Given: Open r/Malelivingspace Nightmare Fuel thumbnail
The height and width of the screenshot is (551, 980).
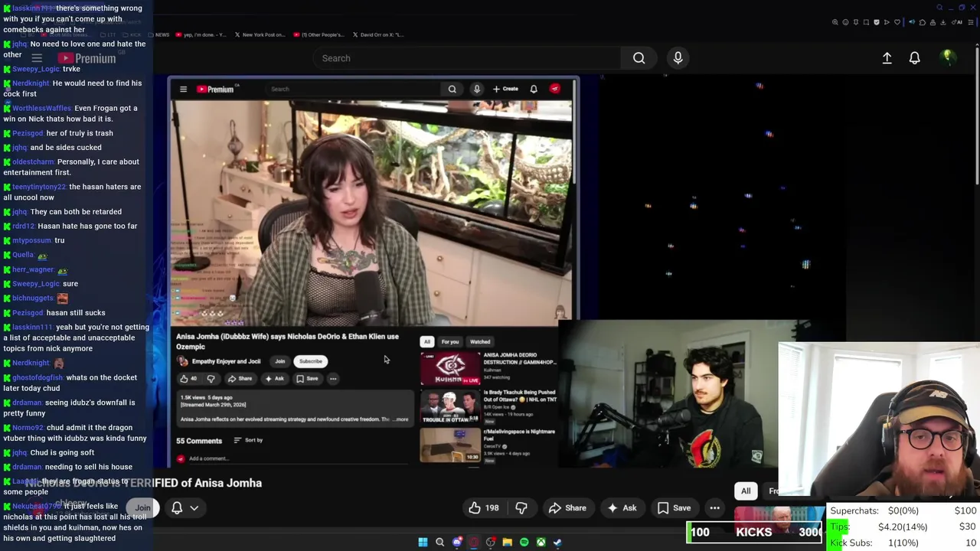Looking at the screenshot, I should pyautogui.click(x=449, y=445).
